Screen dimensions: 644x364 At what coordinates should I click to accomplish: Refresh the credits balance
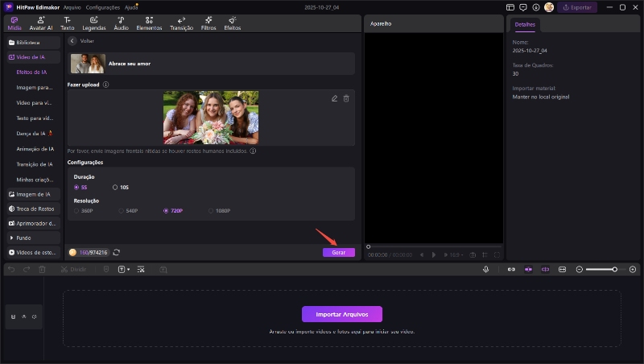pyautogui.click(x=116, y=252)
